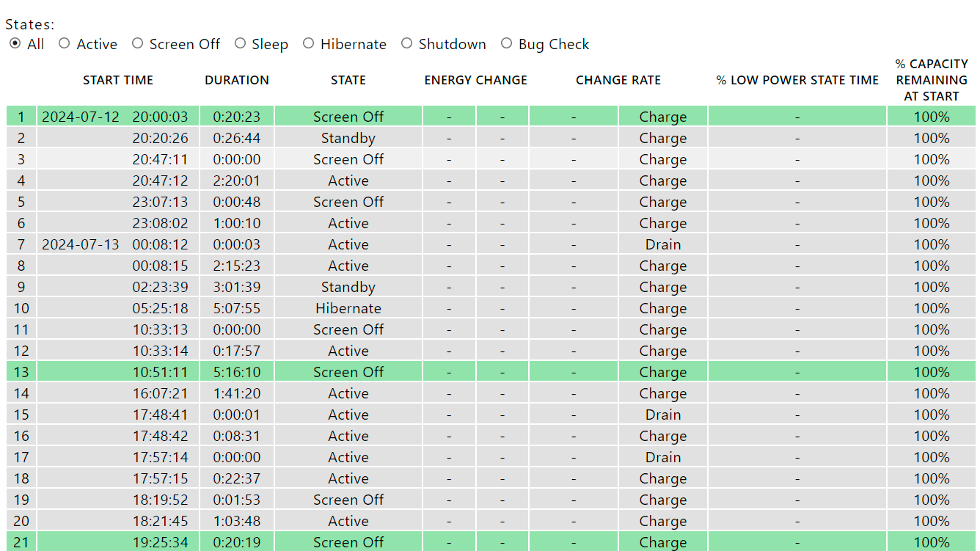980x551 pixels.
Task: Choose the Bug Check filter
Action: coord(507,44)
